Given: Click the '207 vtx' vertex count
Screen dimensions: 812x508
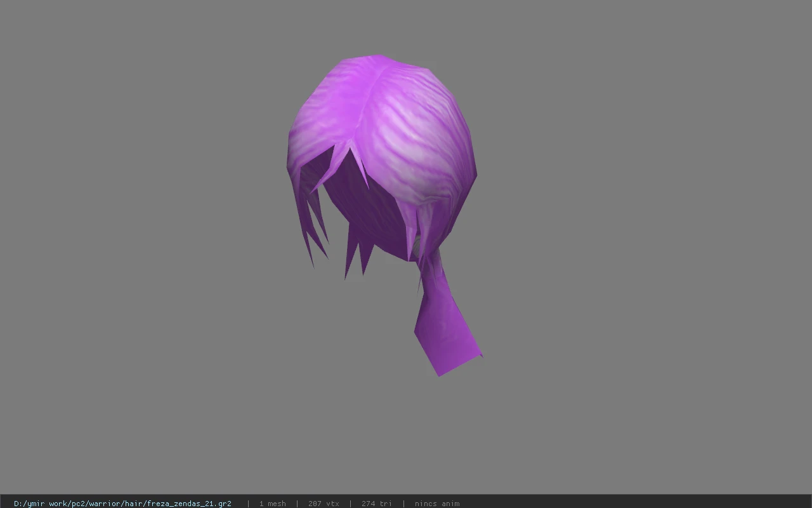Looking at the screenshot, I should (324, 504).
